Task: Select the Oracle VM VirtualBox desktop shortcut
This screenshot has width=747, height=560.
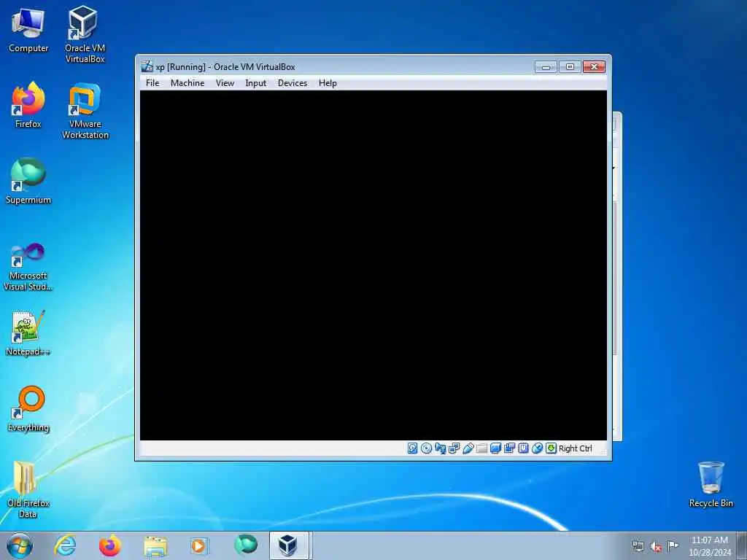Action: [x=85, y=34]
